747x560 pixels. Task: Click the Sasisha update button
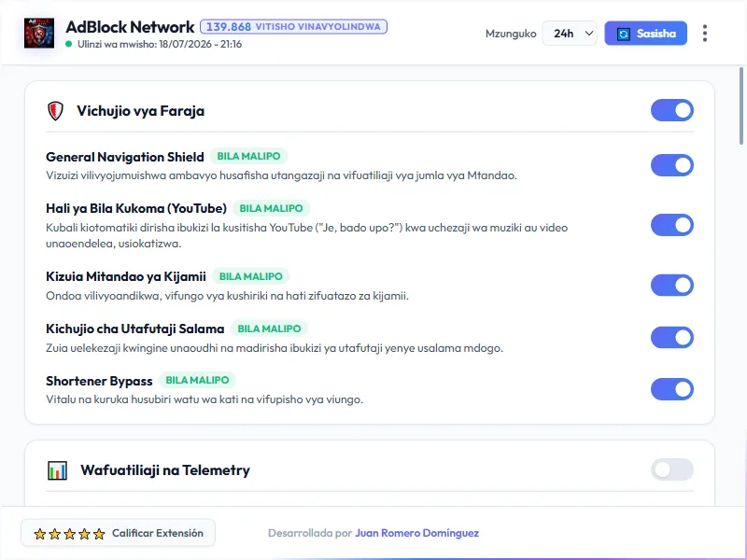click(x=645, y=34)
